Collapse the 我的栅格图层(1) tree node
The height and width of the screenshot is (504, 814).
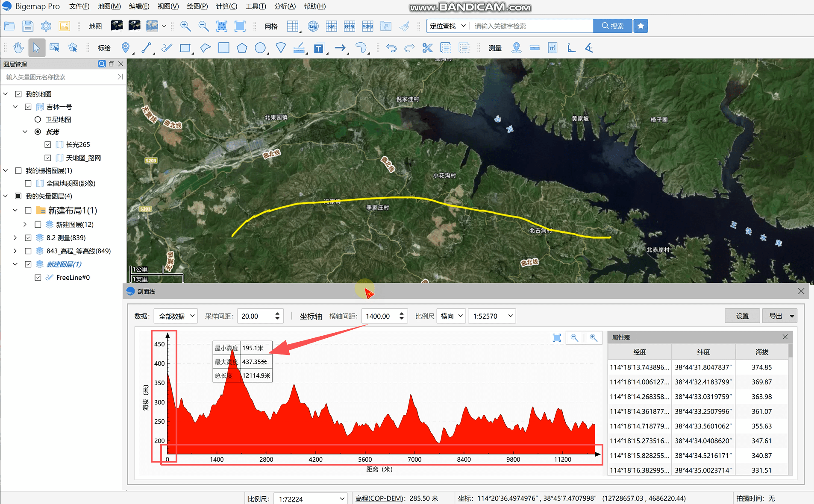pyautogui.click(x=6, y=170)
